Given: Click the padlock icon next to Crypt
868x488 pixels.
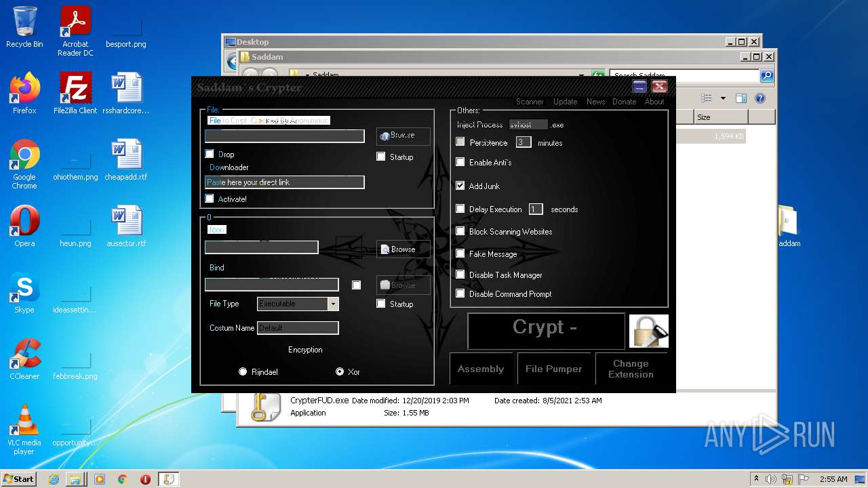Looking at the screenshot, I should coord(649,331).
